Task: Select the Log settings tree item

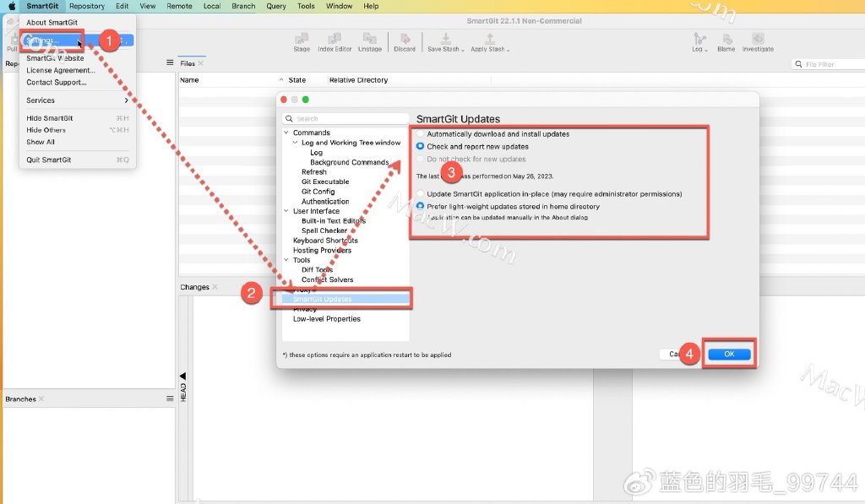Action: pos(316,152)
